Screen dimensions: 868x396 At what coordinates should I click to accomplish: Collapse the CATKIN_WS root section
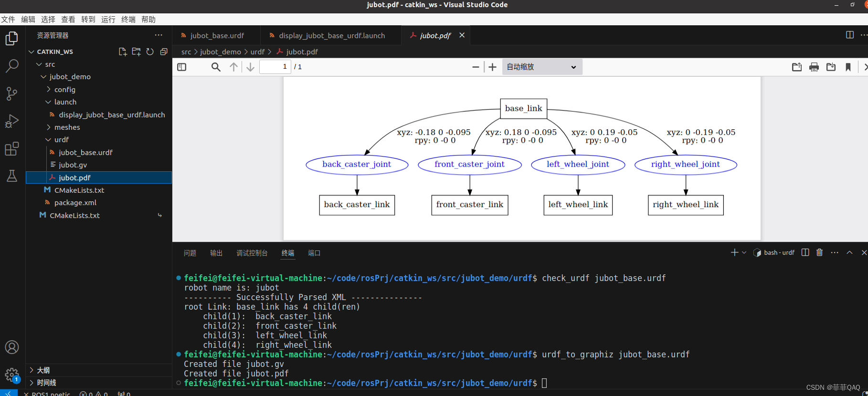[32, 52]
